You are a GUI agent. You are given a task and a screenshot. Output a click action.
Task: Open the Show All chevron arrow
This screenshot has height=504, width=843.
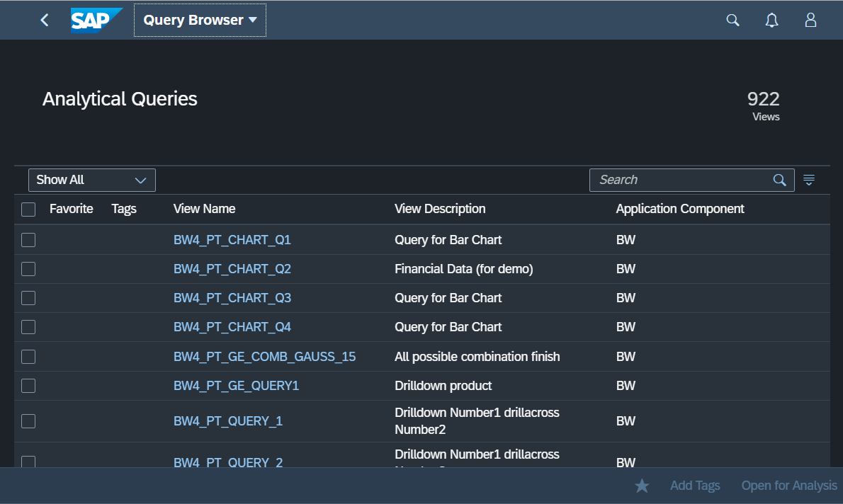(141, 180)
